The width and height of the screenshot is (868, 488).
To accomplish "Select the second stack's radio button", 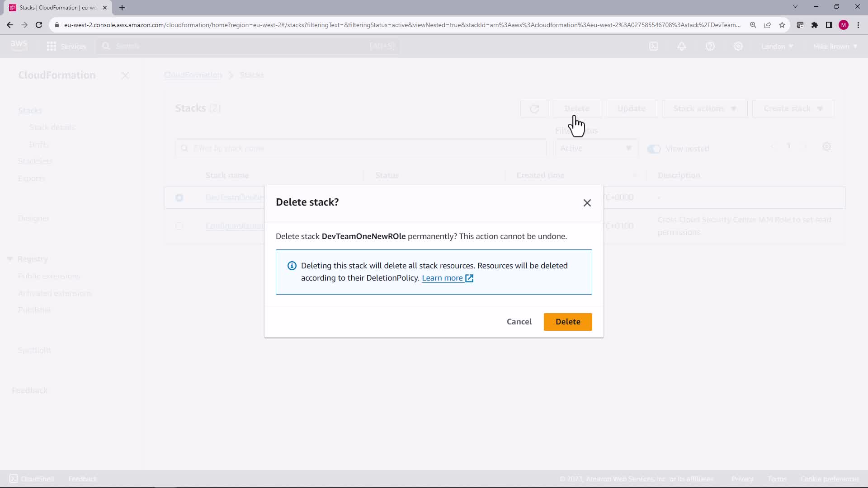I will point(179,226).
